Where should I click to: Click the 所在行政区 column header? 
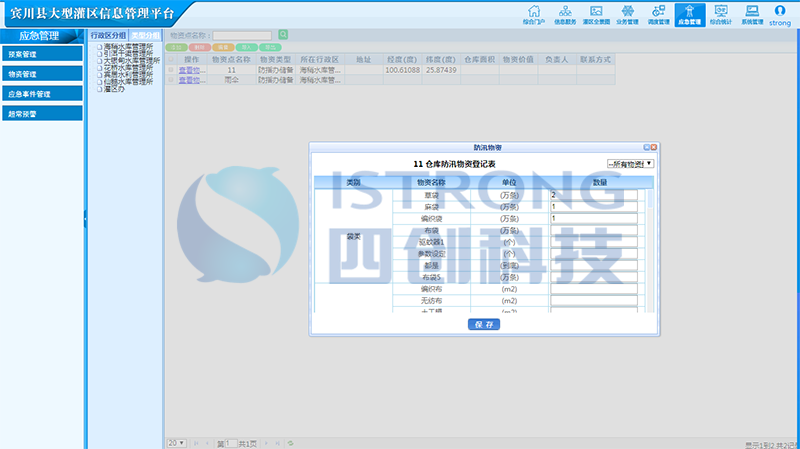(320, 59)
